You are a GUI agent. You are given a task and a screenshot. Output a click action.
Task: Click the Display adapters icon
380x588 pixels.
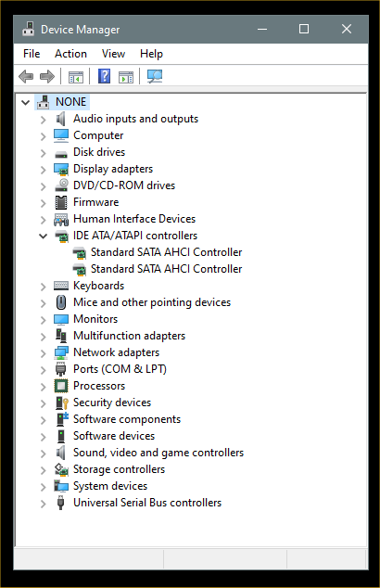tap(61, 169)
